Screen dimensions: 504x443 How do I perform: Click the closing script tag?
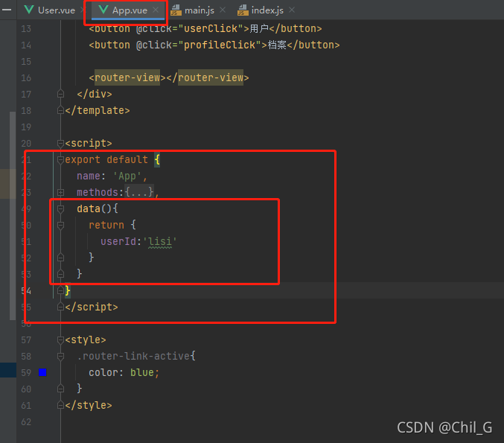(92, 307)
